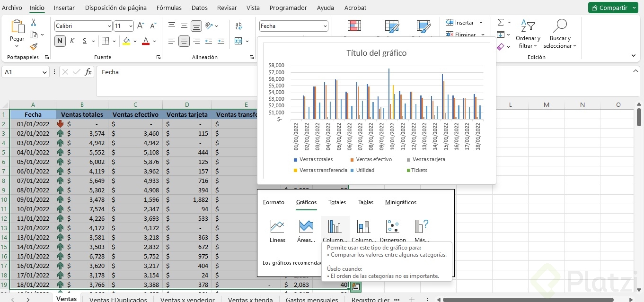Viewport: 644px width, 302px height.
Task: Open the Name Box dropdown arrow
Action: click(x=45, y=72)
